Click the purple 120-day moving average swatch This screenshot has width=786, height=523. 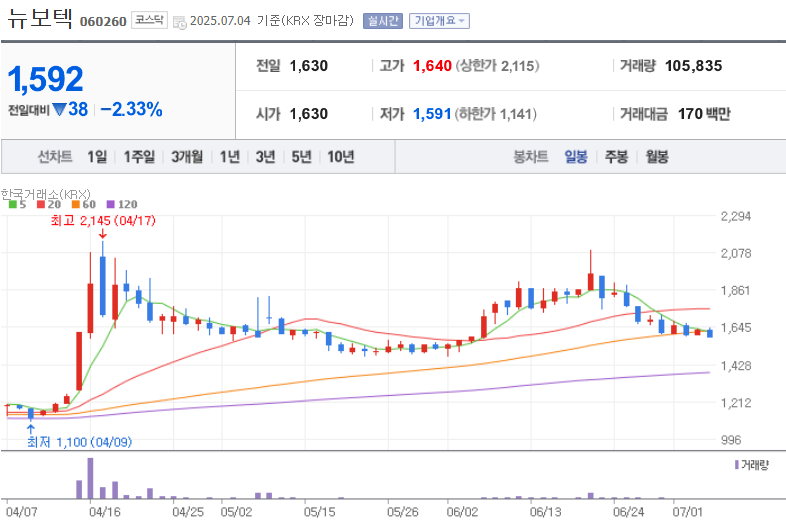[x=111, y=204]
